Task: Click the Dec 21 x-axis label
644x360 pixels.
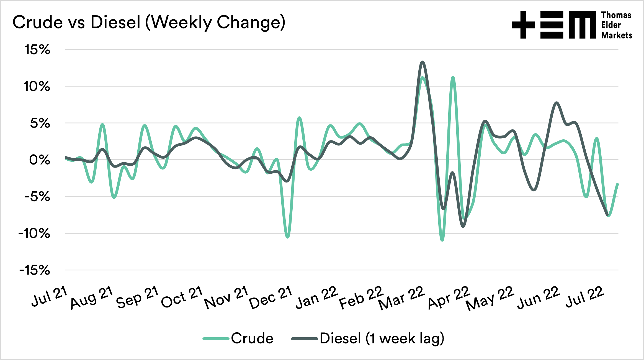Action: pyautogui.click(x=271, y=297)
